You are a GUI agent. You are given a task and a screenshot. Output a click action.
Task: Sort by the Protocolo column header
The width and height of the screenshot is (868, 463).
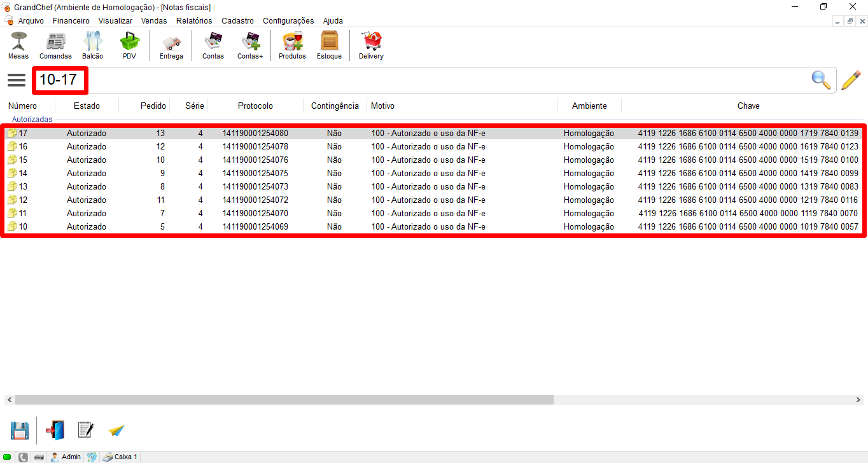tap(255, 106)
